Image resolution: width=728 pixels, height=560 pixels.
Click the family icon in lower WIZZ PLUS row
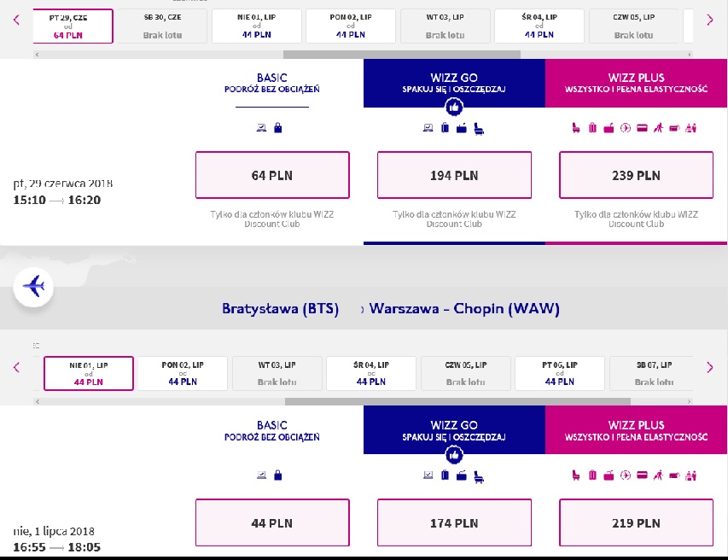tap(690, 475)
